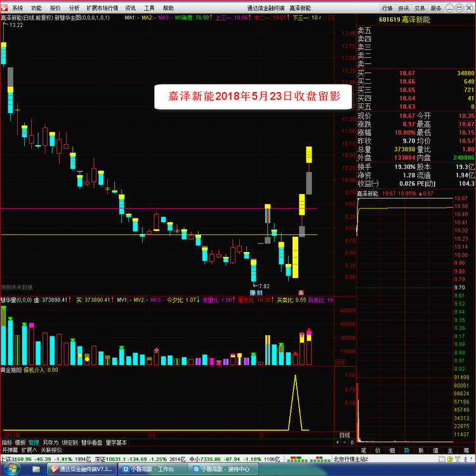Viewport: 476px width, 476px height.
Task: Click the 资讯 button beside 行情
Action: pyautogui.click(x=404, y=8)
